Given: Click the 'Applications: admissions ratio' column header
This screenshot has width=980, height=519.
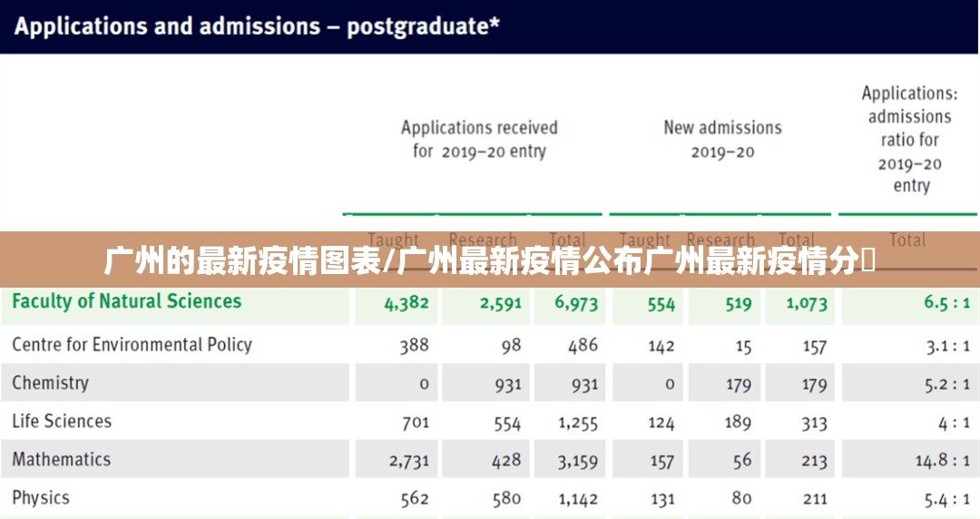Looking at the screenshot, I should pyautogui.click(x=909, y=139).
